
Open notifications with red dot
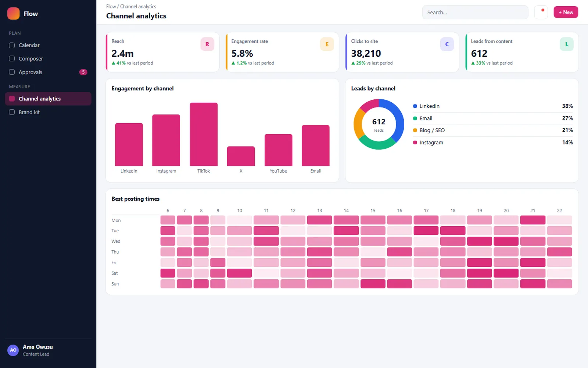click(x=541, y=12)
